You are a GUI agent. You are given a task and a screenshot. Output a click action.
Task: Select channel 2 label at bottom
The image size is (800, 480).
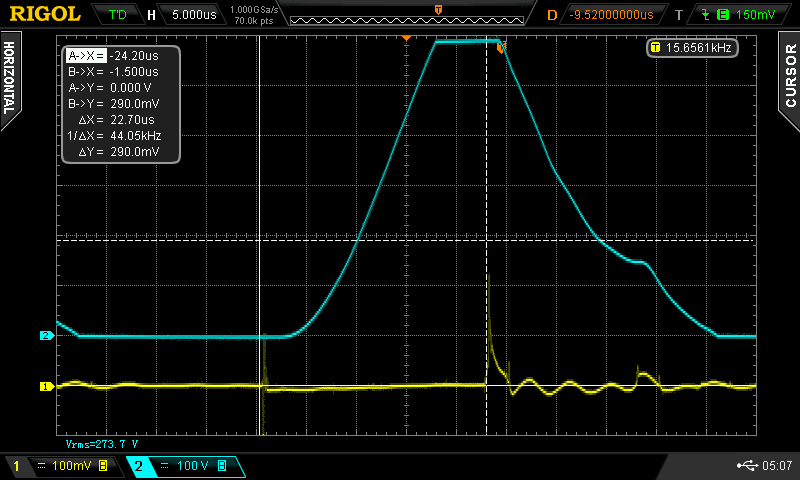(x=138, y=466)
